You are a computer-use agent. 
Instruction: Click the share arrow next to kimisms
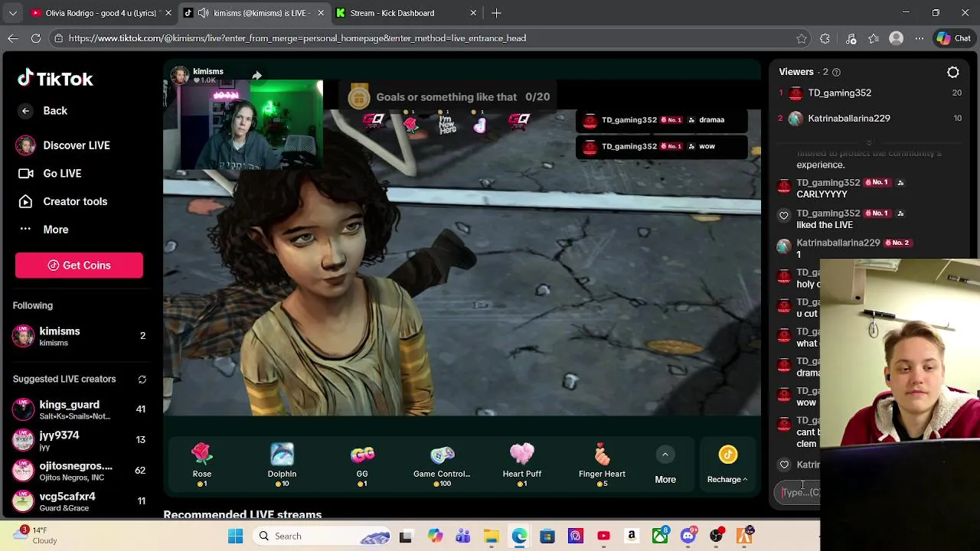tap(257, 75)
